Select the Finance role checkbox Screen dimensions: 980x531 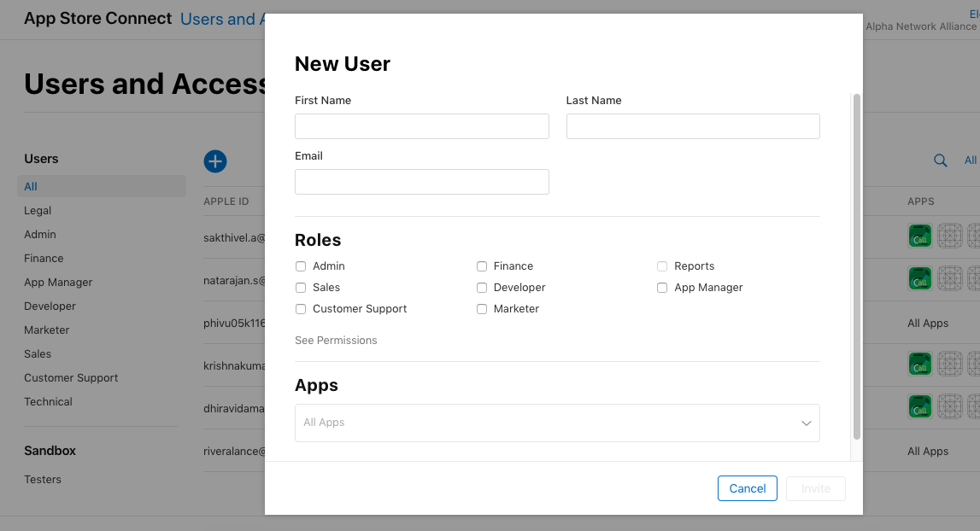point(482,266)
